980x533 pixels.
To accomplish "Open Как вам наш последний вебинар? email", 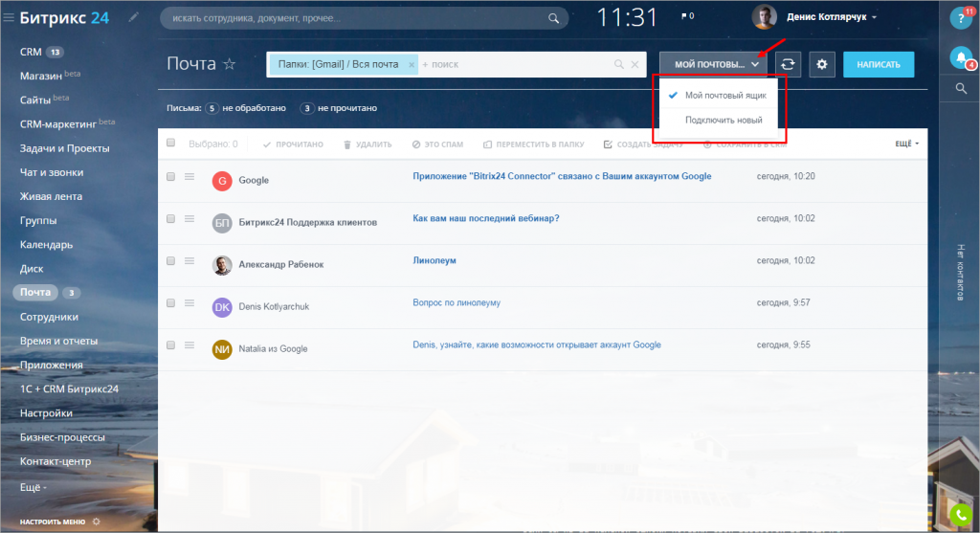I will (x=485, y=219).
